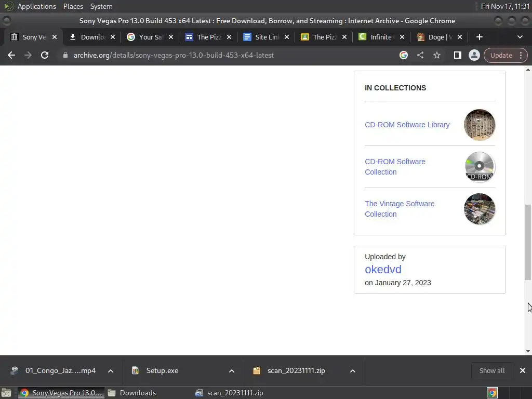Close the Your Saf tab
The width and height of the screenshot is (532, 399).
coord(170,37)
